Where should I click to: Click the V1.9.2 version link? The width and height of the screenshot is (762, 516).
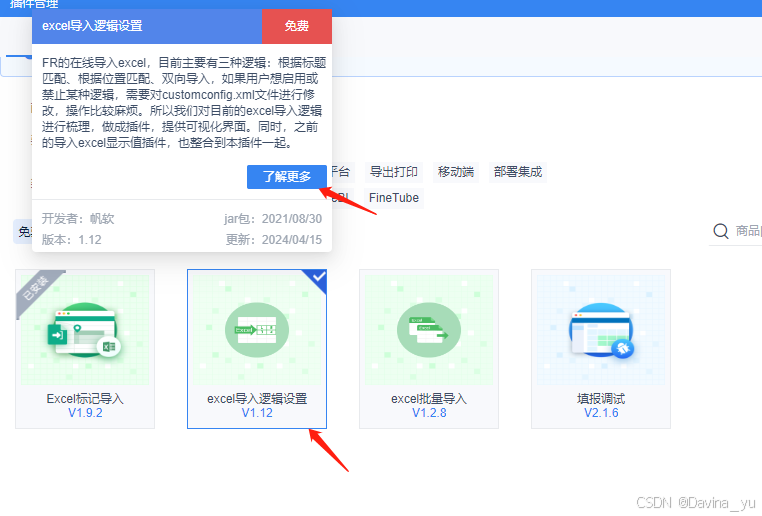85,413
